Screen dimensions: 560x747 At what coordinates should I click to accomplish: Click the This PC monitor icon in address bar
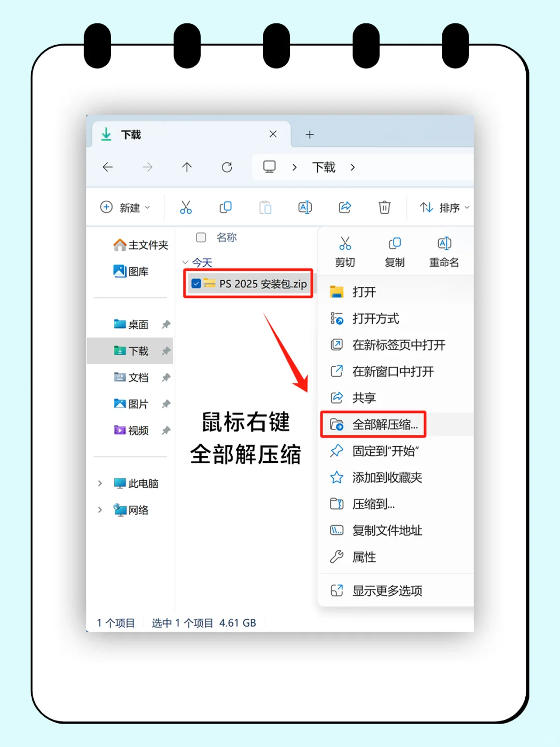[269, 167]
